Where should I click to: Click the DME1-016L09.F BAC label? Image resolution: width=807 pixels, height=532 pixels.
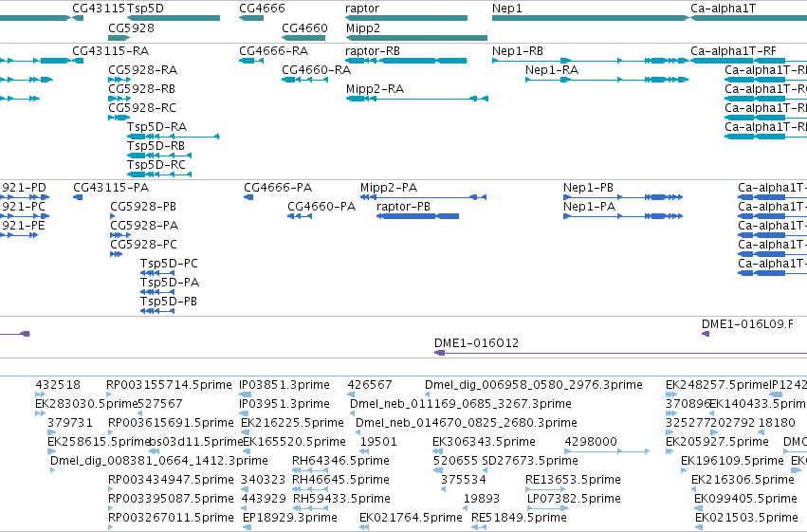click(747, 324)
